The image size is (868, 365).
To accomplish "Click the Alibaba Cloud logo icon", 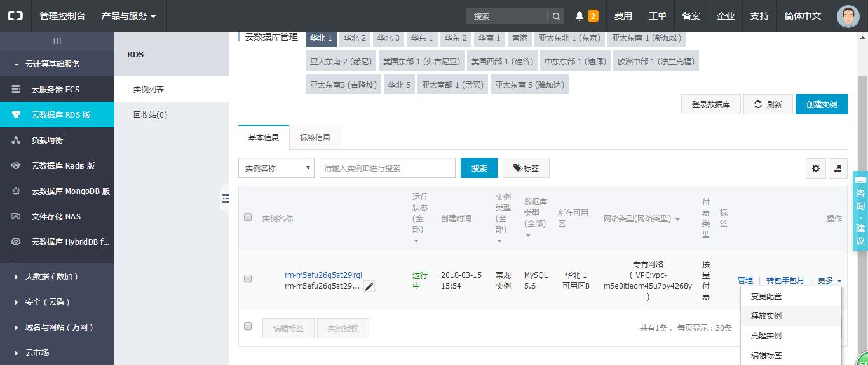I will 15,16.
